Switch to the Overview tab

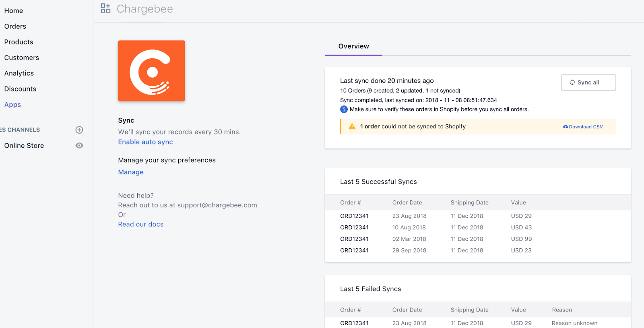(x=353, y=46)
